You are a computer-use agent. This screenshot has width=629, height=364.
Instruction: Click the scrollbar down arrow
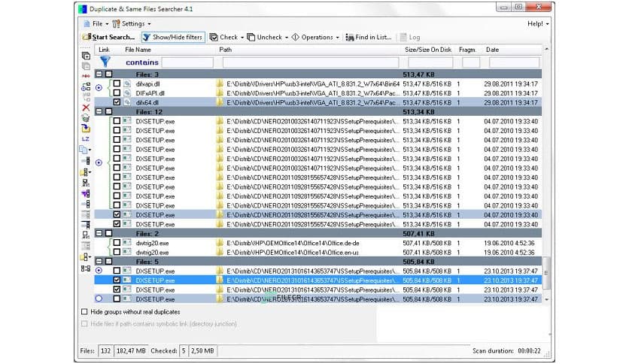546,299
